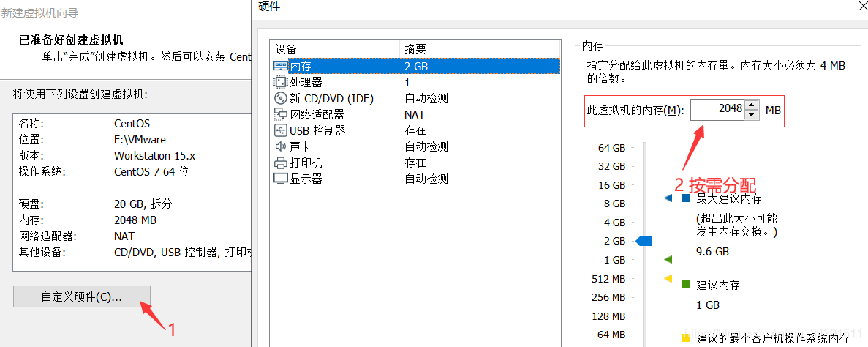Screen dimensions: 868x347
Task: Click the 2 GB summary of 内存 row
Action: [x=416, y=66]
